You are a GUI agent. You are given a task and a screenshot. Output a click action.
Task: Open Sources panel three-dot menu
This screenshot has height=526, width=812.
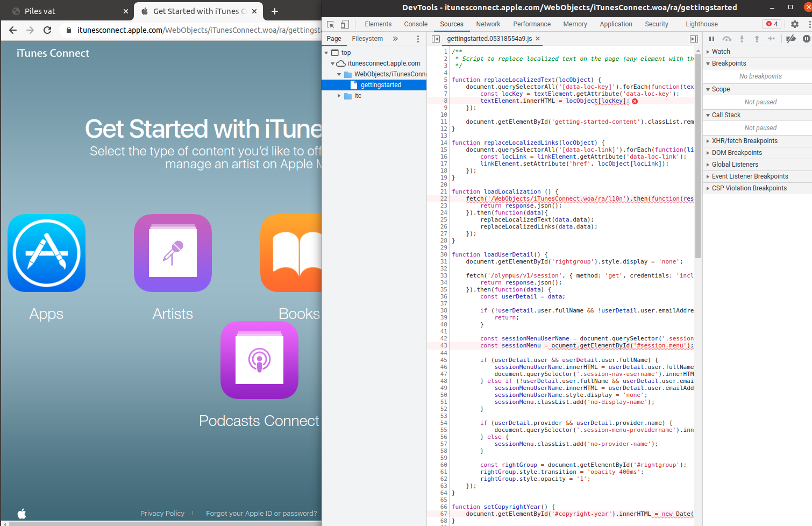[x=418, y=39]
